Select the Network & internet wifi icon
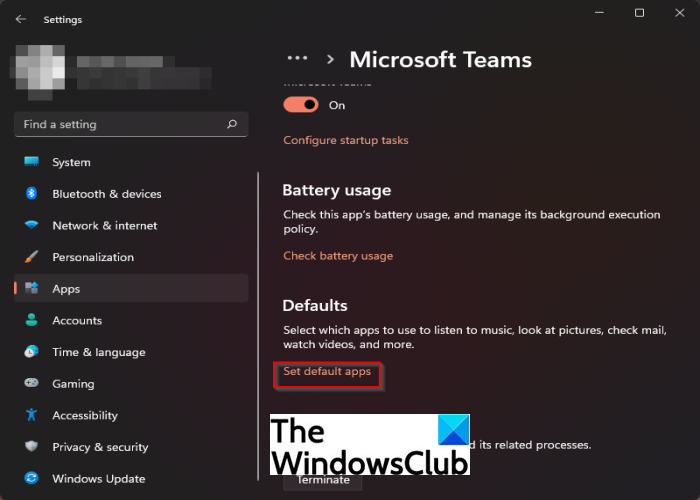This screenshot has width=700, height=500. click(32, 226)
